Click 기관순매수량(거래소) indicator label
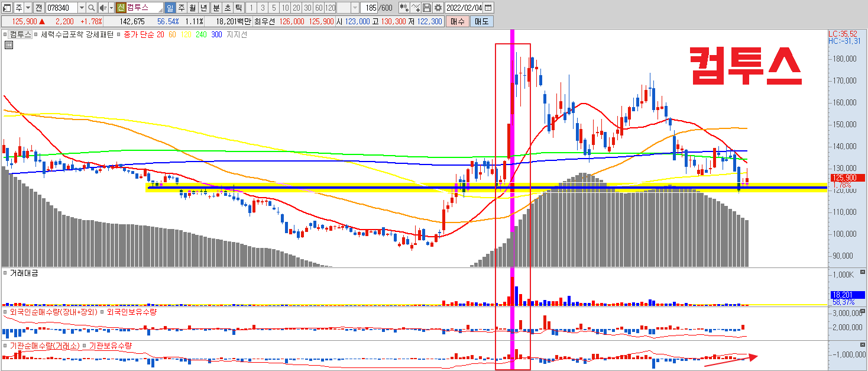Viewport: 868px width, 371px height. coord(46,346)
